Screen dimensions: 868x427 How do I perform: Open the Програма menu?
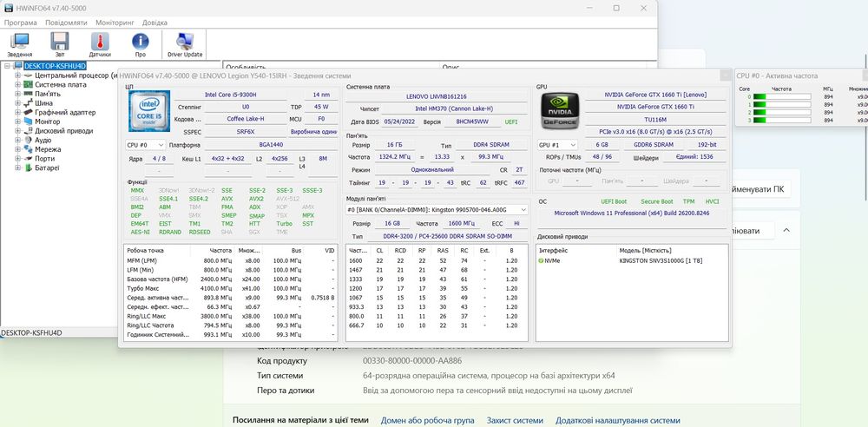21,23
